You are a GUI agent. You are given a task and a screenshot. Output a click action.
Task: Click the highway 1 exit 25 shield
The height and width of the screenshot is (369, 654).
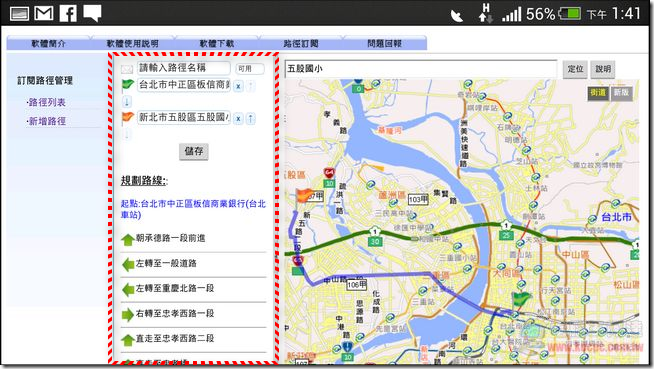(506, 230)
